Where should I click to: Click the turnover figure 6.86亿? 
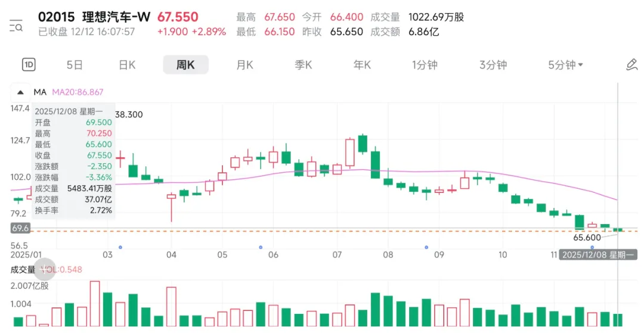click(423, 32)
